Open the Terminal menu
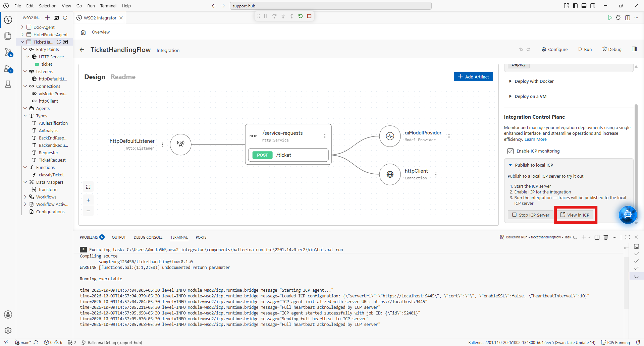The width and height of the screenshot is (644, 346). [108, 6]
